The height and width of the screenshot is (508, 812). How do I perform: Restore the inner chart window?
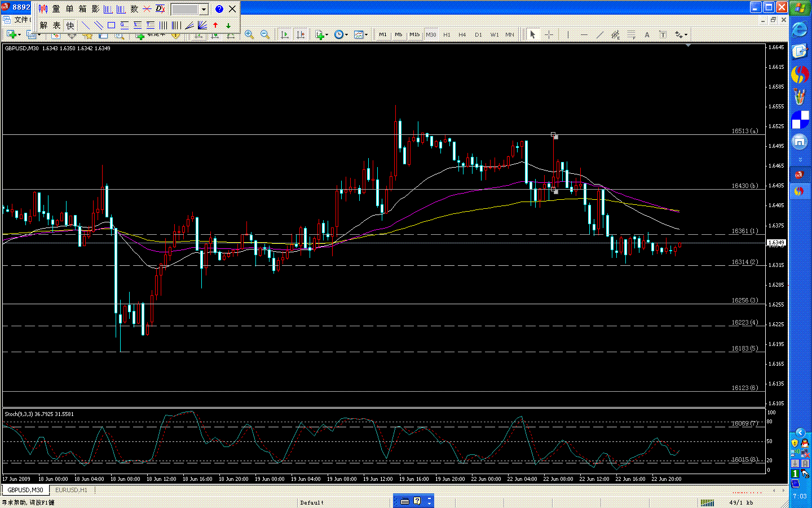point(774,20)
